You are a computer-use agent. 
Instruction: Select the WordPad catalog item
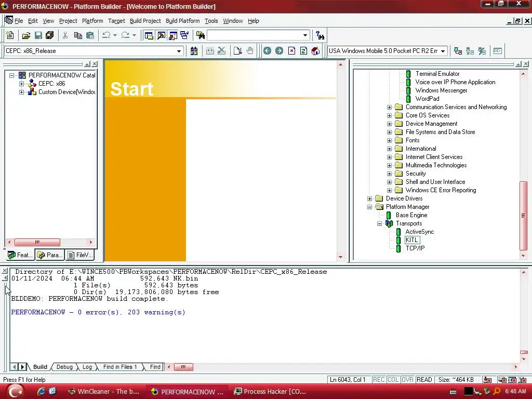click(x=427, y=99)
